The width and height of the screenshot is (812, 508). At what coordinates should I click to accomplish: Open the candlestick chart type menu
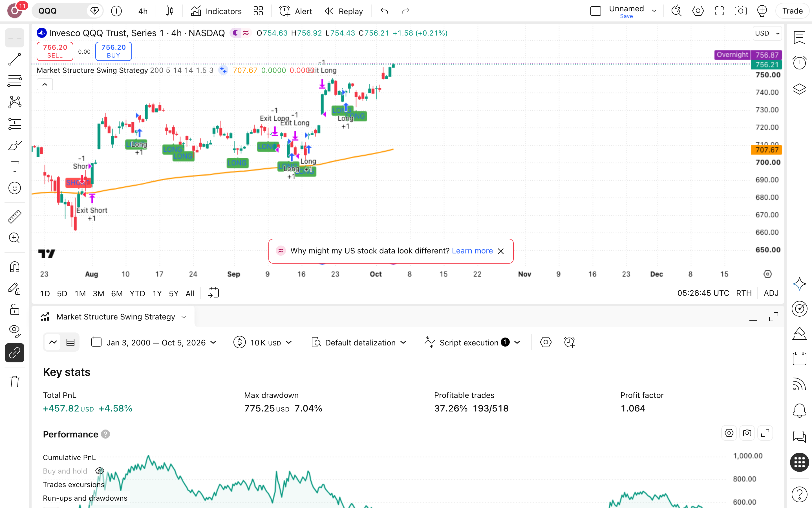tap(169, 11)
